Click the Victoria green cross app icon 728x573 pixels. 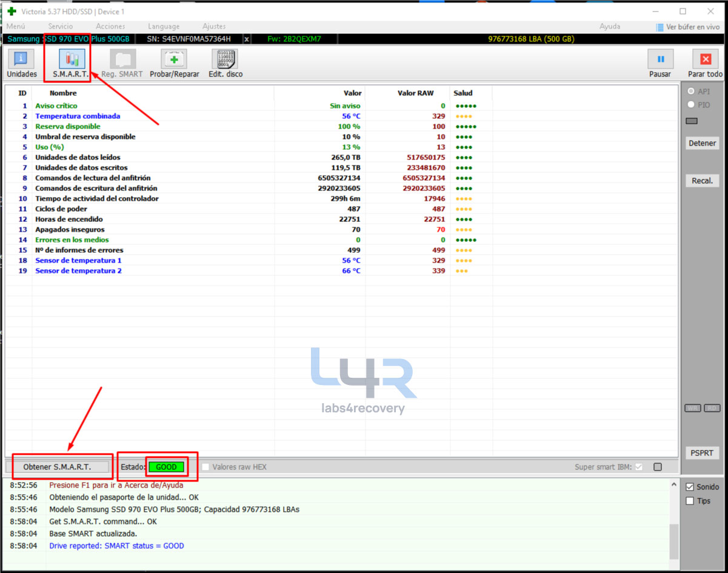[x=12, y=11]
